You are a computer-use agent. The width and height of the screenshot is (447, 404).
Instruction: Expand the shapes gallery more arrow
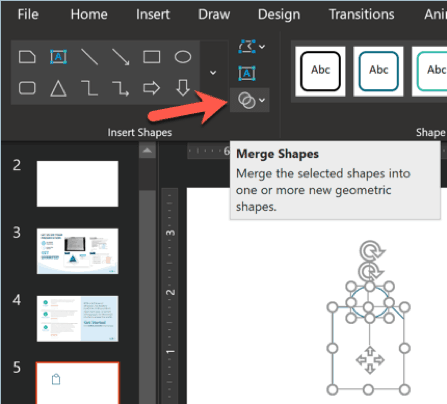(x=213, y=73)
